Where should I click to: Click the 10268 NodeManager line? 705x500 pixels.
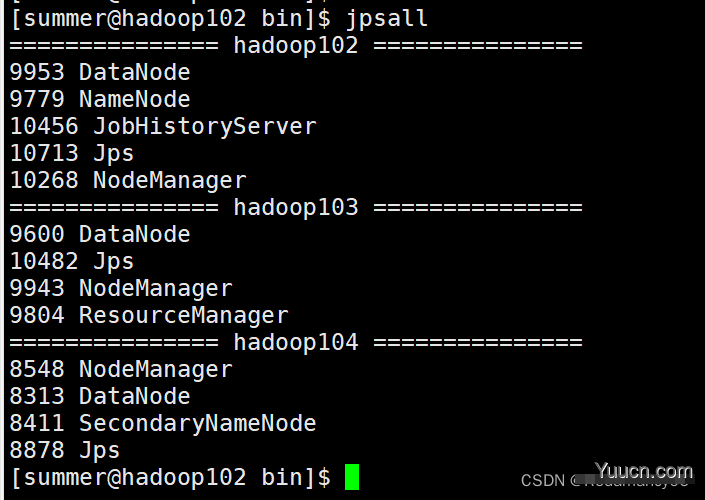point(128,180)
